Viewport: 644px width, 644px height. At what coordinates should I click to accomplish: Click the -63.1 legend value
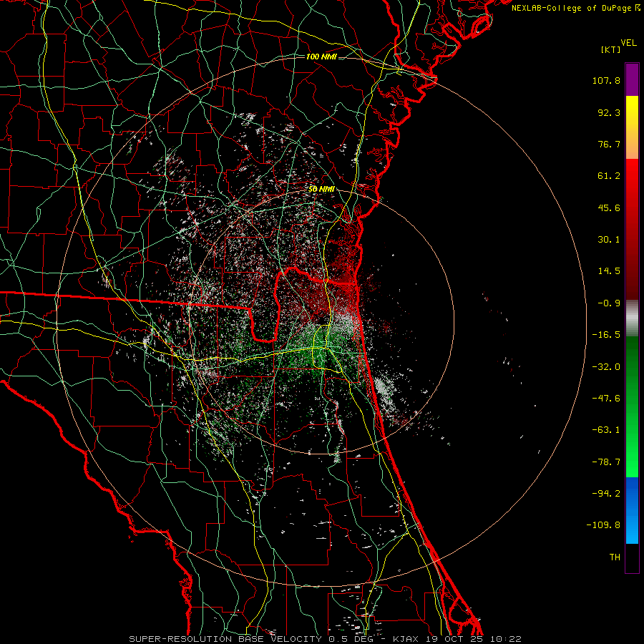(606, 430)
